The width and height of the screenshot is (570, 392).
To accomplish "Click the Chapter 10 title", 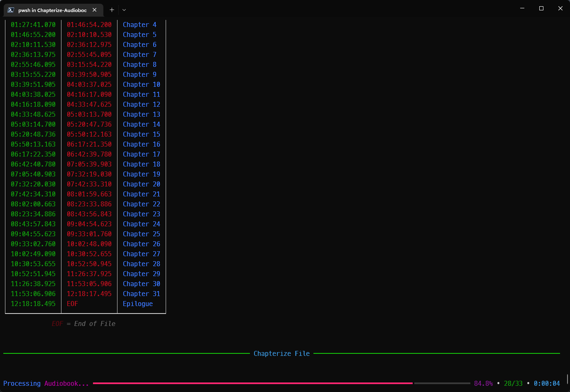I will 142,85.
